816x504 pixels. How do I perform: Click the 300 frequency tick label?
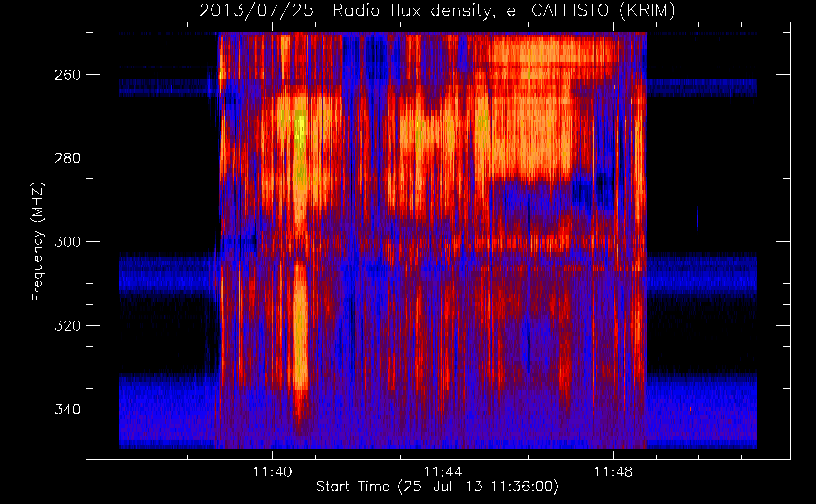pyautogui.click(x=67, y=242)
